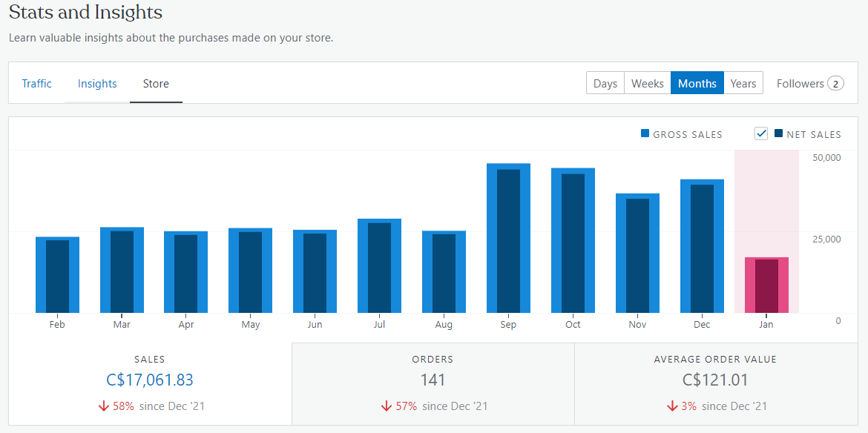The height and width of the screenshot is (433, 868).
Task: Click the followers count badge 2
Action: [835, 84]
